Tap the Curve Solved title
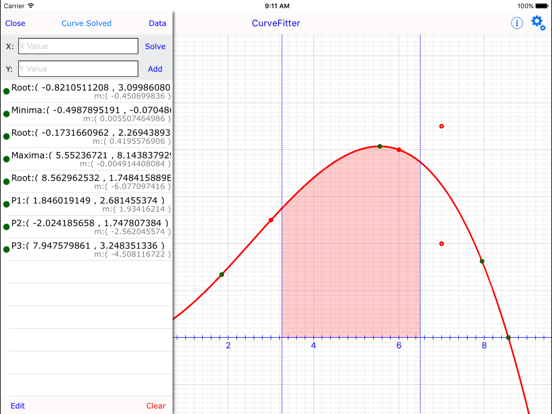The image size is (552, 414). point(86,23)
